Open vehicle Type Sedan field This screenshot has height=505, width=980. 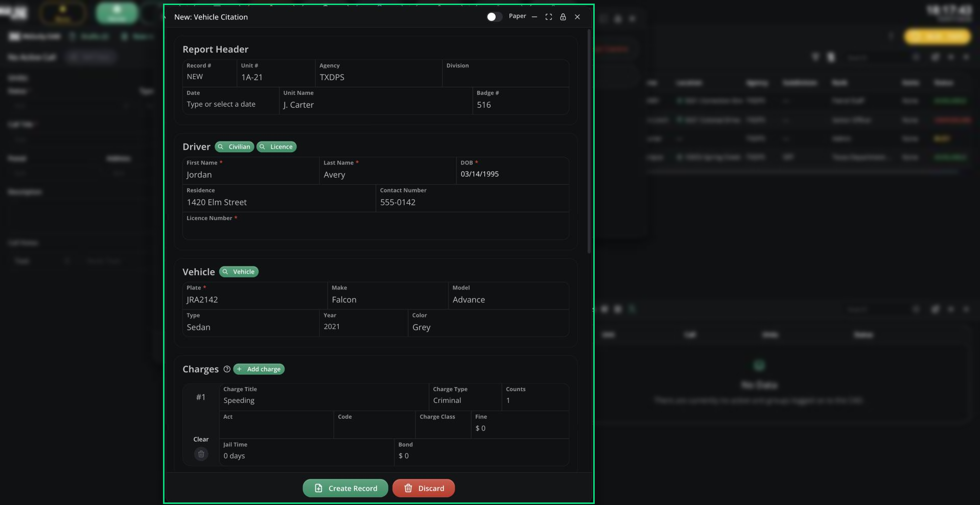click(x=251, y=323)
